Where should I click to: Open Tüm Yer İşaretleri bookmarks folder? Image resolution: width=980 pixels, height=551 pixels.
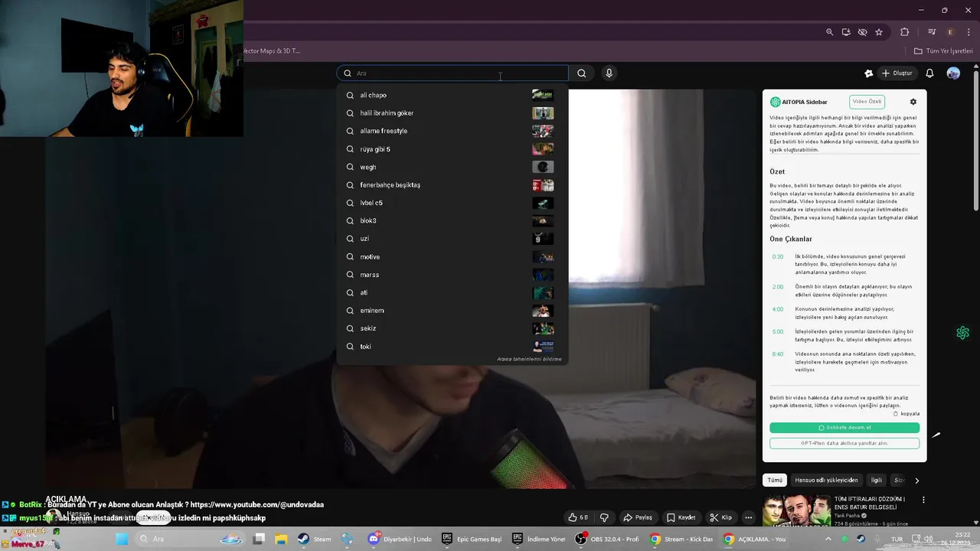tap(943, 51)
